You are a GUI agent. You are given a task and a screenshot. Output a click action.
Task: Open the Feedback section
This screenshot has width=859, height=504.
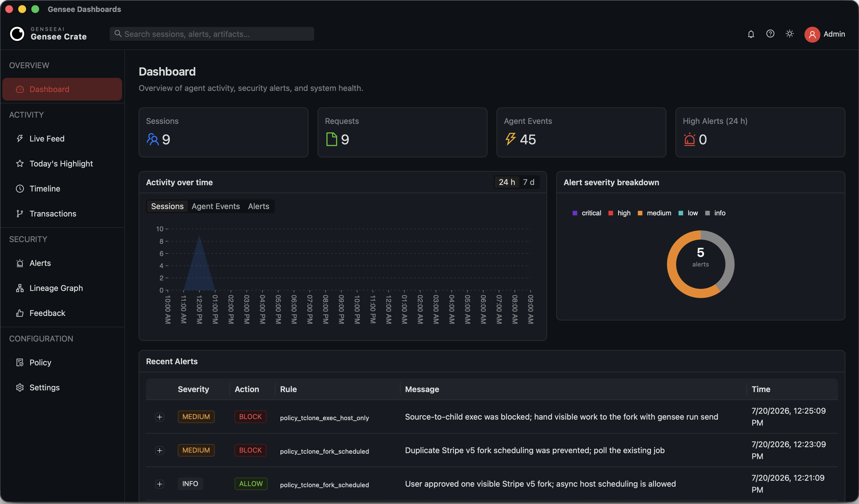(62, 313)
